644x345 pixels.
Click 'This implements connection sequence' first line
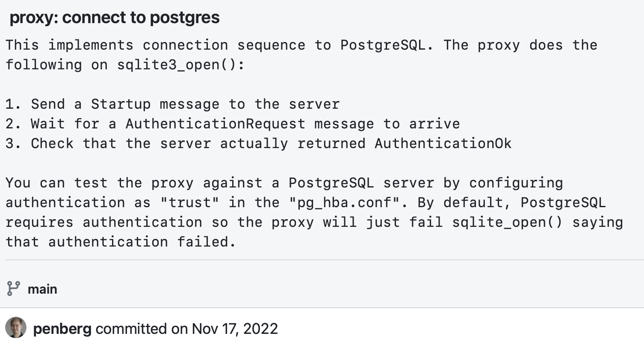tap(156, 45)
